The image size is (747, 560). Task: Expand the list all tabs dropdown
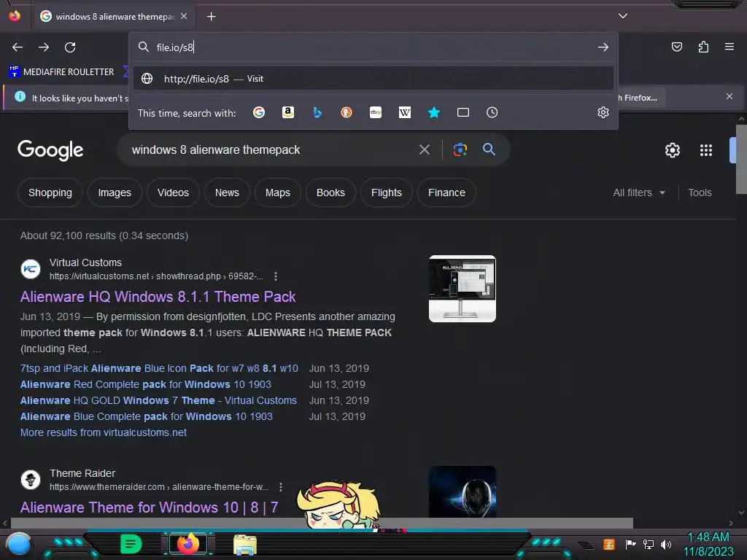623,16
